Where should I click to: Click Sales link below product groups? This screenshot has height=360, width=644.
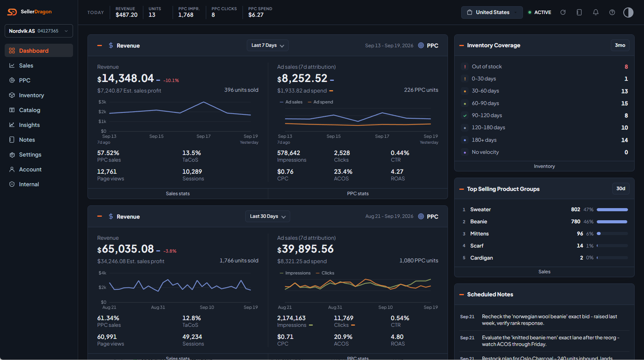pyautogui.click(x=544, y=272)
